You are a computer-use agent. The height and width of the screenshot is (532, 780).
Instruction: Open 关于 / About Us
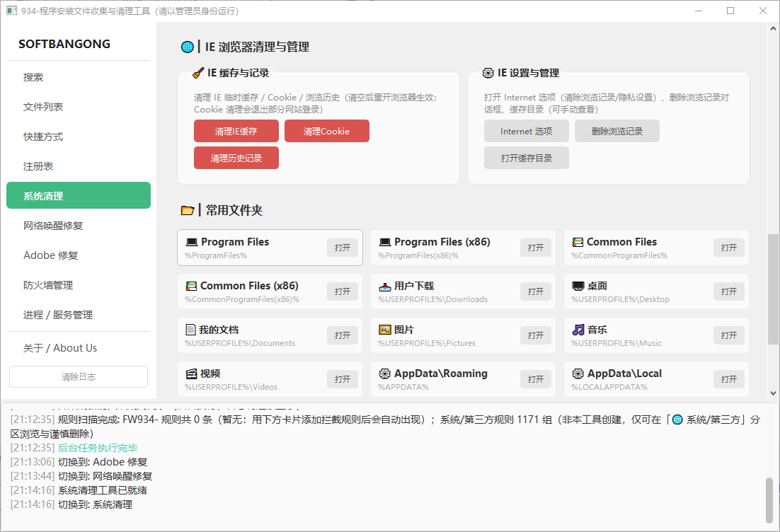[79, 348]
